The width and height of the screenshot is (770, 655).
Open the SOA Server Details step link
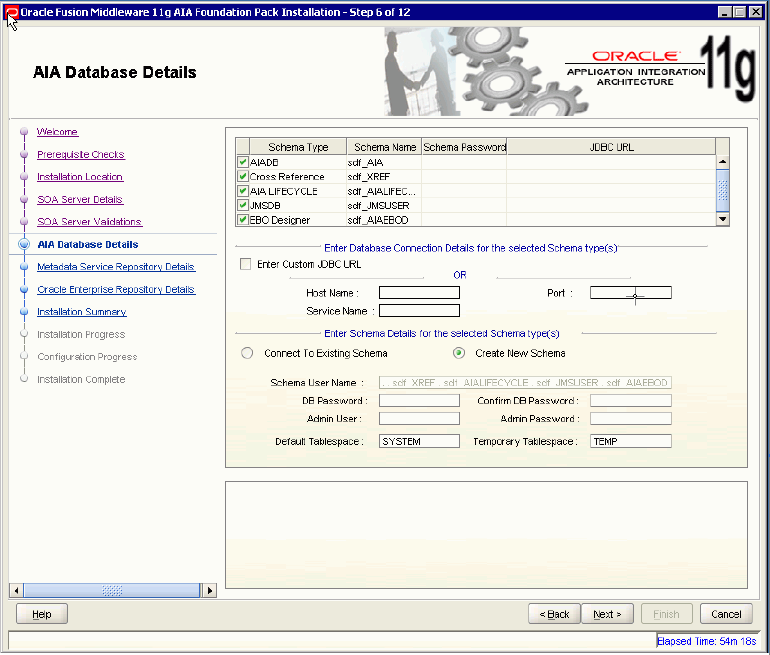(x=80, y=199)
